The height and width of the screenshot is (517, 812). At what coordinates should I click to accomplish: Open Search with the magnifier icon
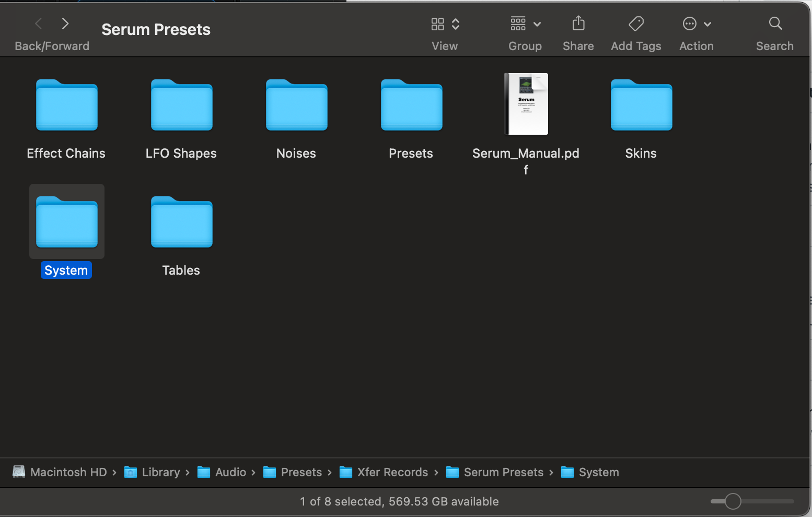(775, 23)
